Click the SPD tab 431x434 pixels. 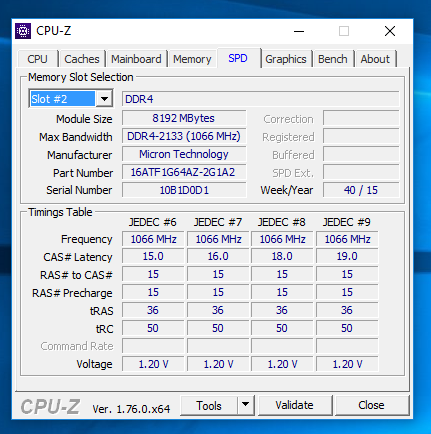[x=238, y=58]
